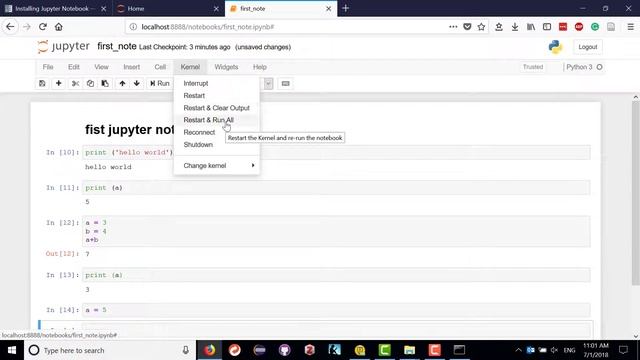This screenshot has width=640, height=360.
Task: Save to Pocket icon in address bar
Action: coord(467,27)
